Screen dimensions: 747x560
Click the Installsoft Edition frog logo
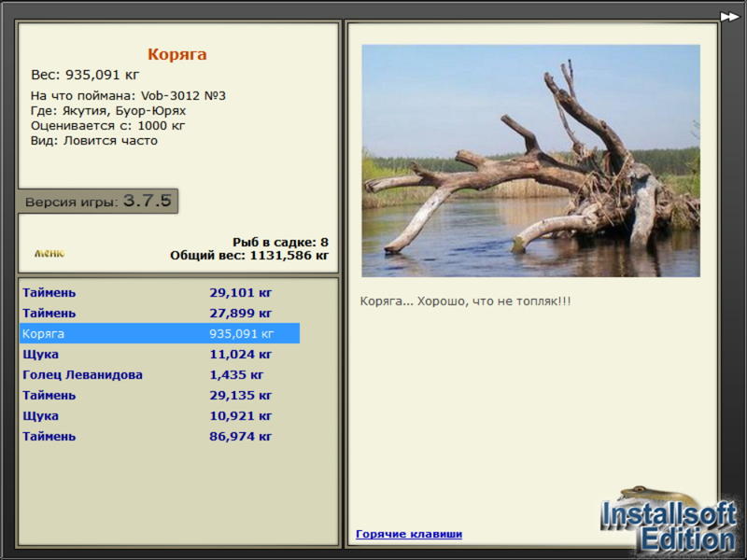pos(669,520)
